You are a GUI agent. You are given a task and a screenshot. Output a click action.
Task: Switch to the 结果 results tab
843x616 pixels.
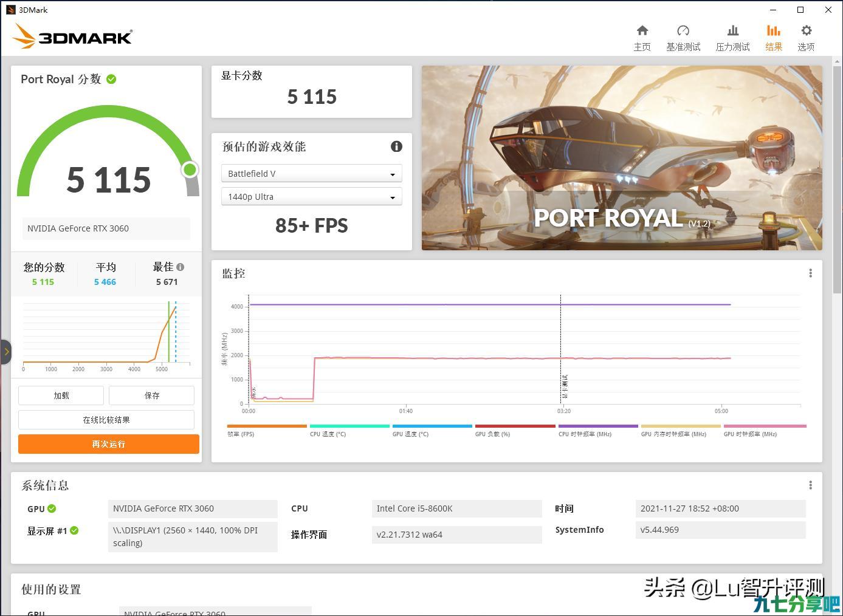click(773, 38)
